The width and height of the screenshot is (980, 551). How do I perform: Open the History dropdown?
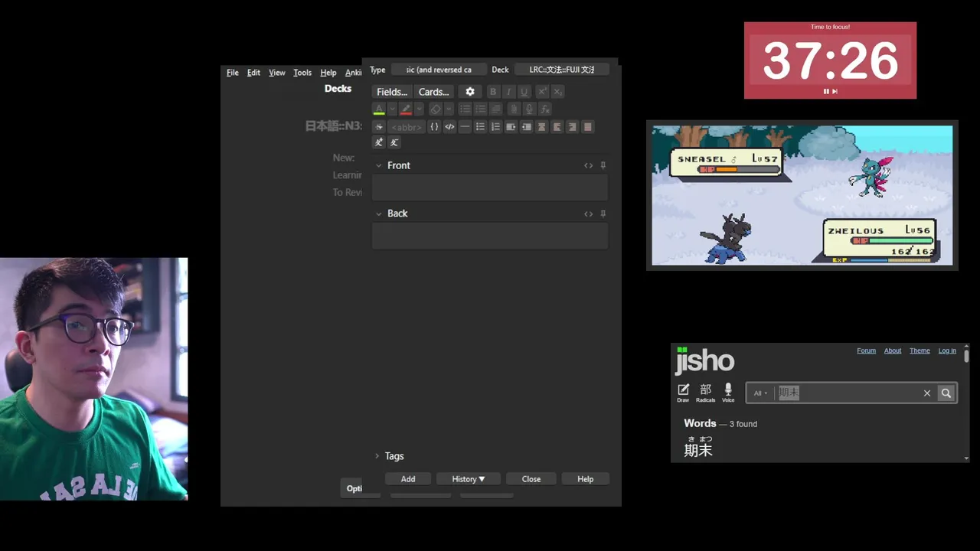click(x=468, y=479)
